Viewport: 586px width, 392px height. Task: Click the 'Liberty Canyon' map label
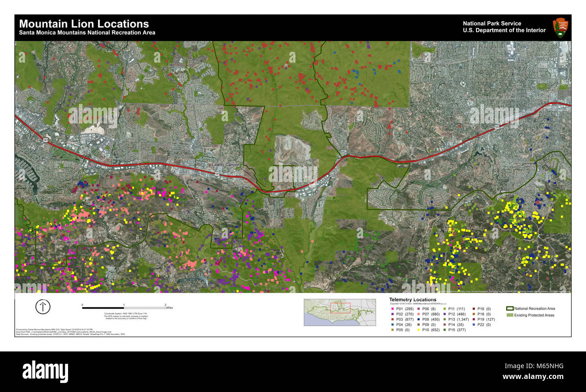pyautogui.click(x=226, y=165)
